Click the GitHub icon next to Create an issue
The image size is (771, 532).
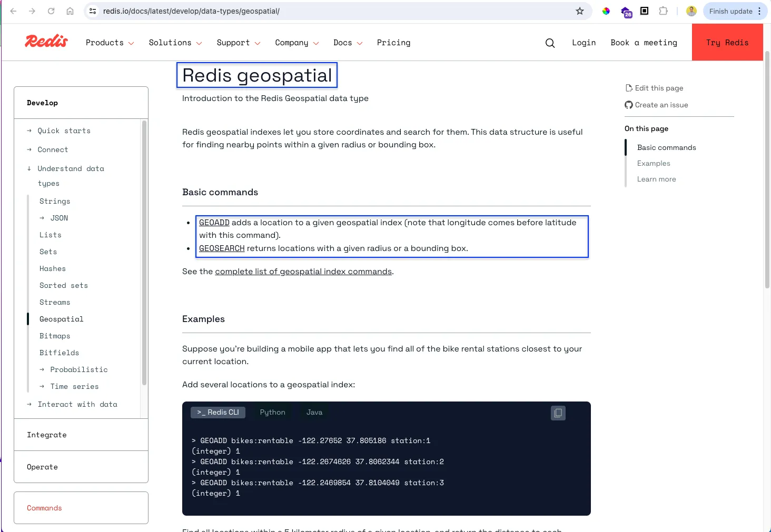(629, 105)
